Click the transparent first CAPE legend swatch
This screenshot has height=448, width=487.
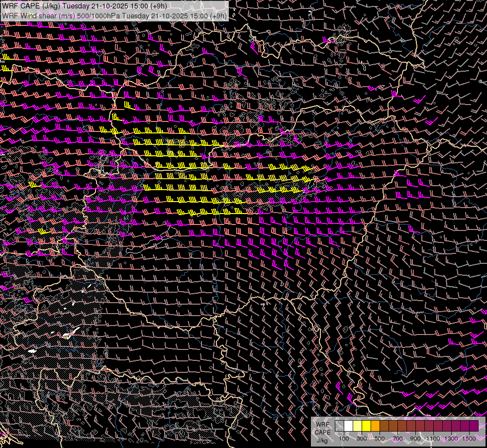coord(339,426)
